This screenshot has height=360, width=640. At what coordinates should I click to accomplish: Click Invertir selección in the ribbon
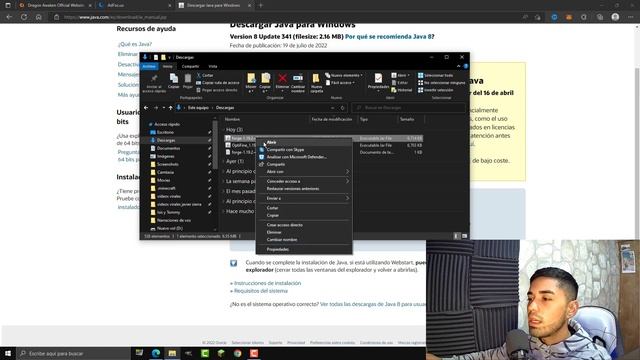click(x=435, y=90)
